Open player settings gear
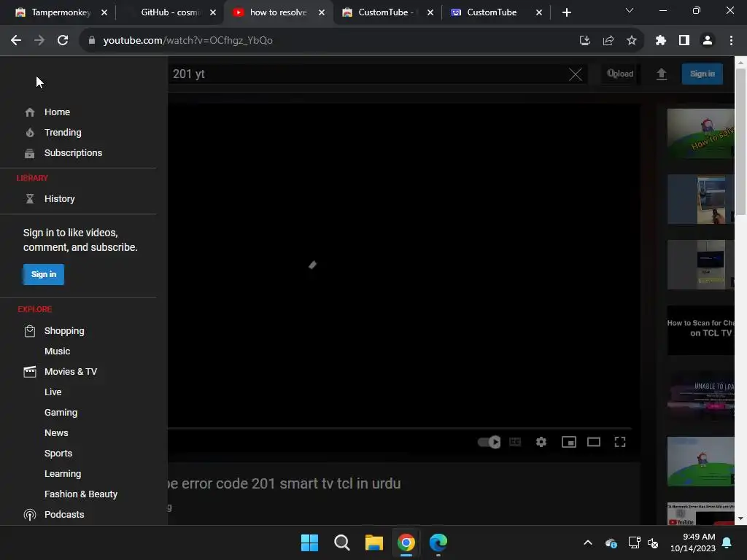Image resolution: width=747 pixels, height=560 pixels. click(x=541, y=442)
